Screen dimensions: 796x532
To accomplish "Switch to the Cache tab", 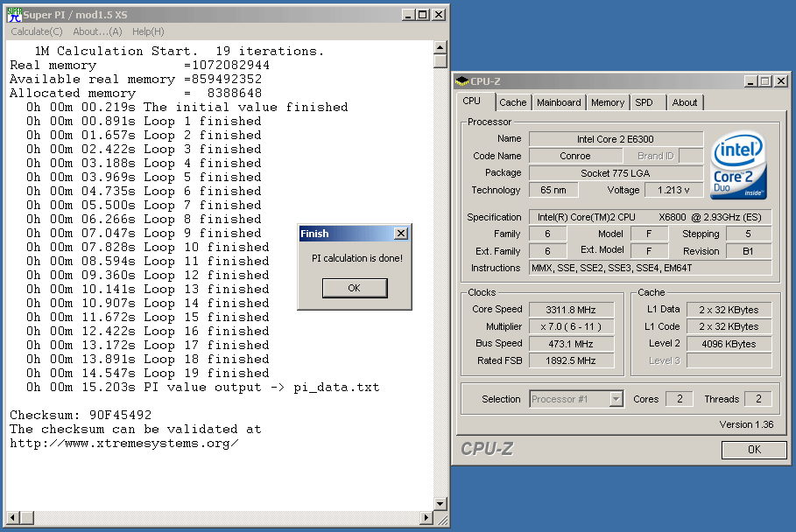I will pos(513,102).
